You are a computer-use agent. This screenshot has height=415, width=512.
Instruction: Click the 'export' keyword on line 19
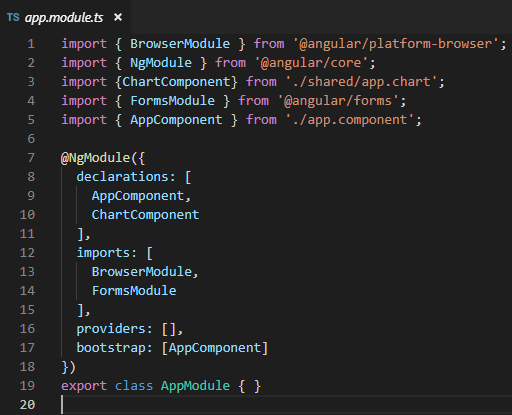(84, 386)
